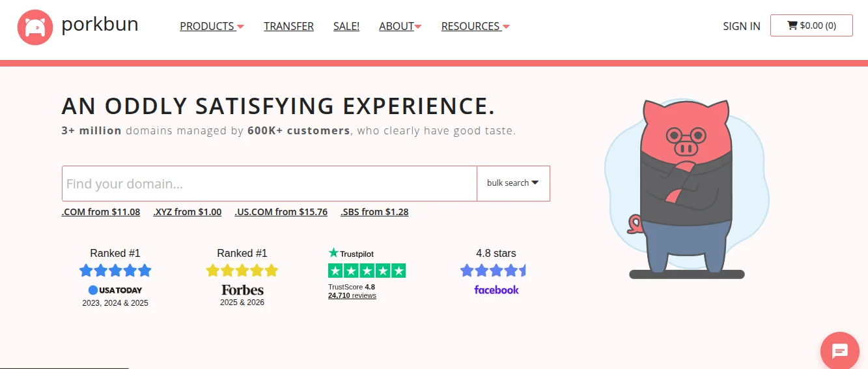Click the blue five-star rating above USA Today

coord(115,270)
